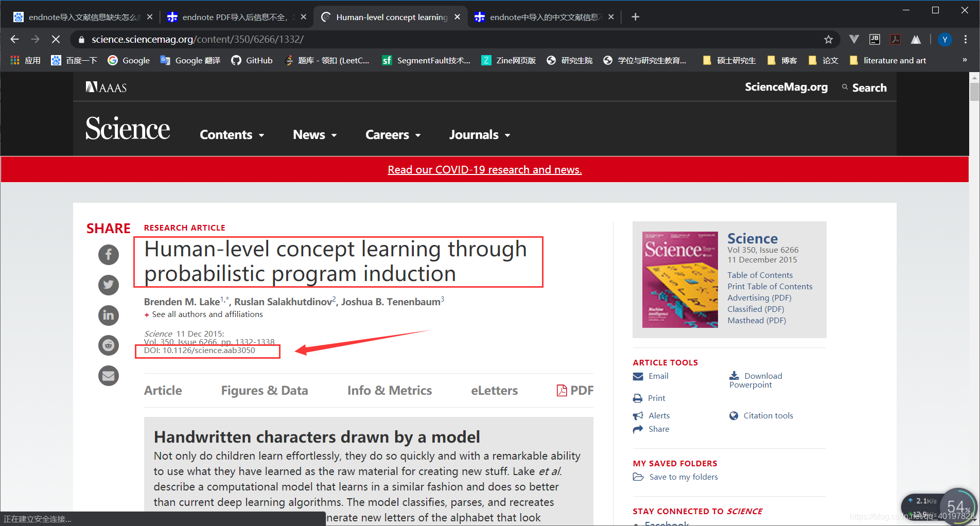Open SegmentFault bookmark

point(426,61)
